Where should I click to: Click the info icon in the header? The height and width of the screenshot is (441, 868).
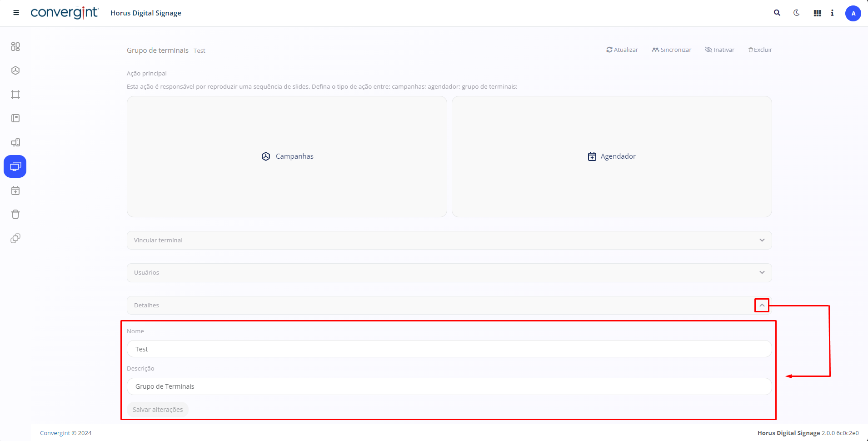coord(832,13)
